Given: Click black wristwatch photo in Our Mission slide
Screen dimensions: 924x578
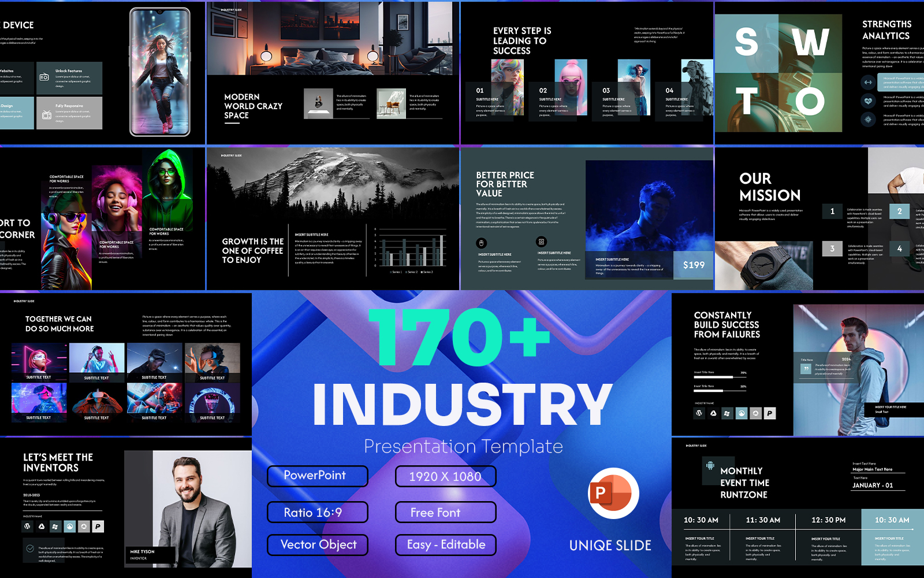Looking at the screenshot, I should pyautogui.click(x=763, y=265).
